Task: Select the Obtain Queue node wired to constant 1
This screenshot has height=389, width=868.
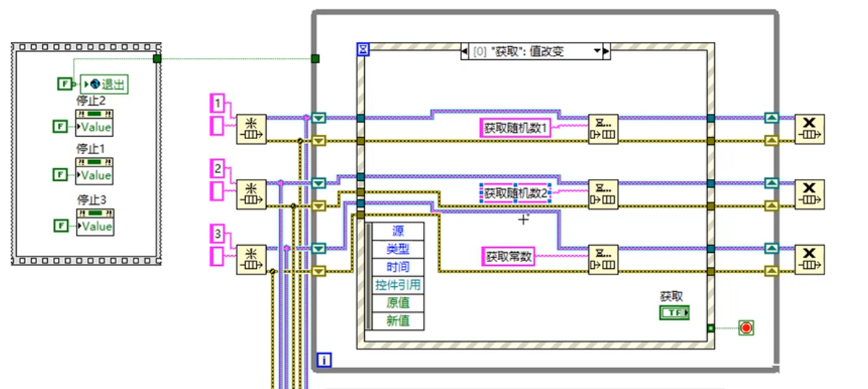Action: pyautogui.click(x=252, y=130)
